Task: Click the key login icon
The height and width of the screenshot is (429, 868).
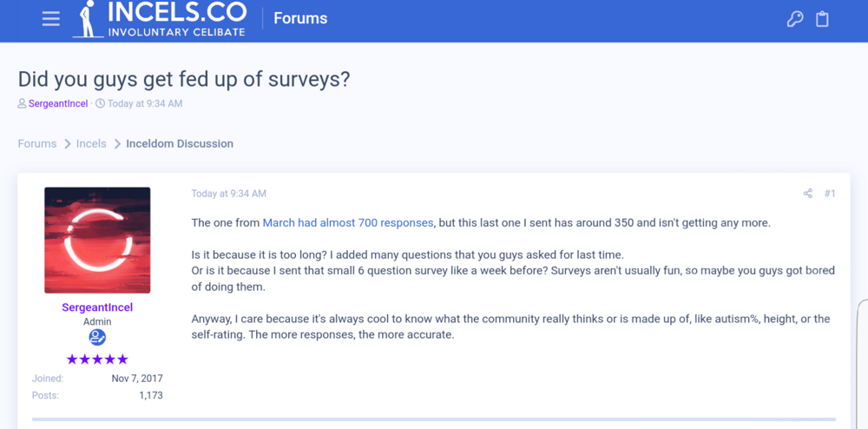Action: tap(795, 19)
